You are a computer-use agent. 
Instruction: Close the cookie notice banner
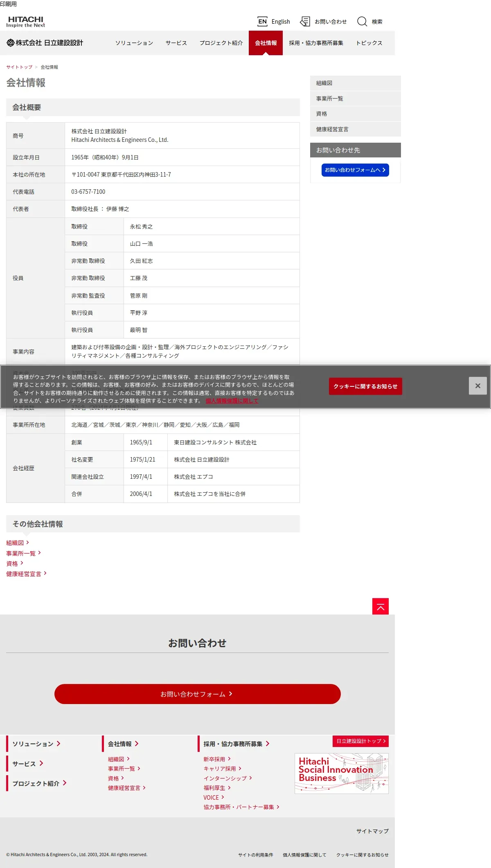pos(477,386)
